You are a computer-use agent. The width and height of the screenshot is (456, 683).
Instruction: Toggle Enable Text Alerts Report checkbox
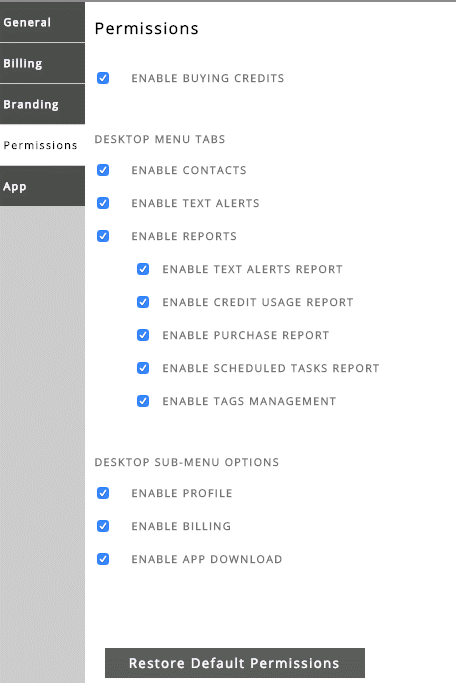point(143,269)
